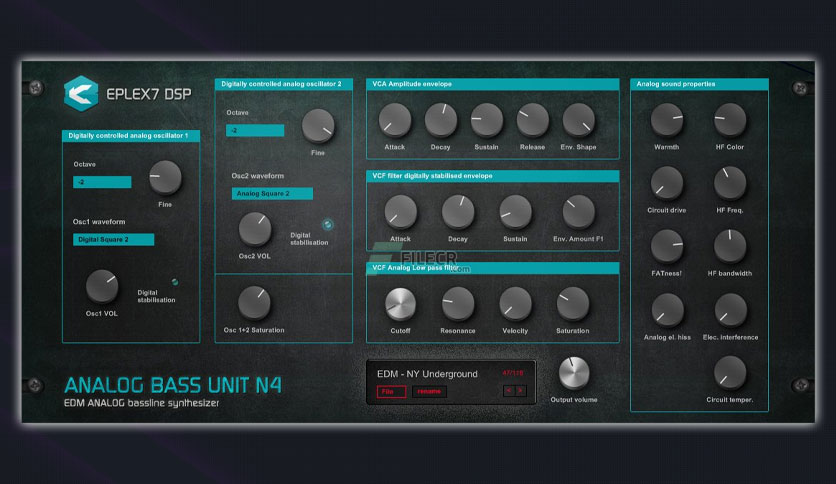Image resolution: width=836 pixels, height=484 pixels.
Task: Open Osc2 Octave dropdown showing -2
Action: 255,130
